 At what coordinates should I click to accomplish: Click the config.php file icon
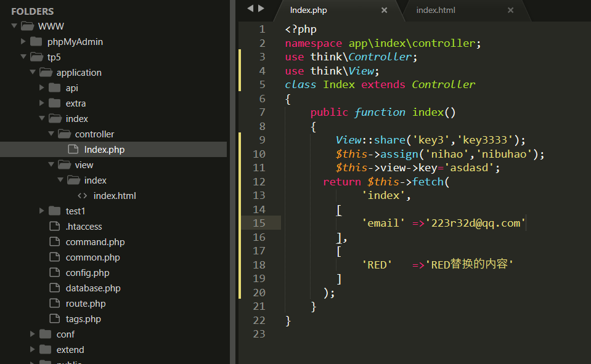pos(55,272)
